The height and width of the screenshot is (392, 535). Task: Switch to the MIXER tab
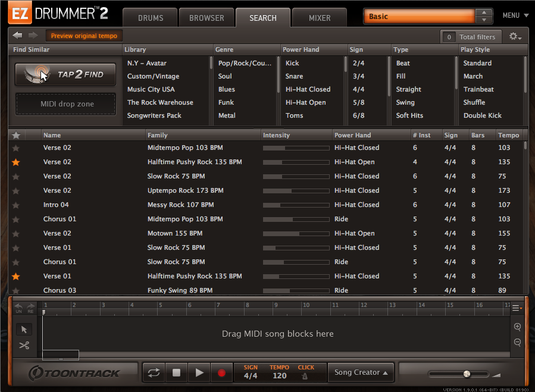[319, 18]
